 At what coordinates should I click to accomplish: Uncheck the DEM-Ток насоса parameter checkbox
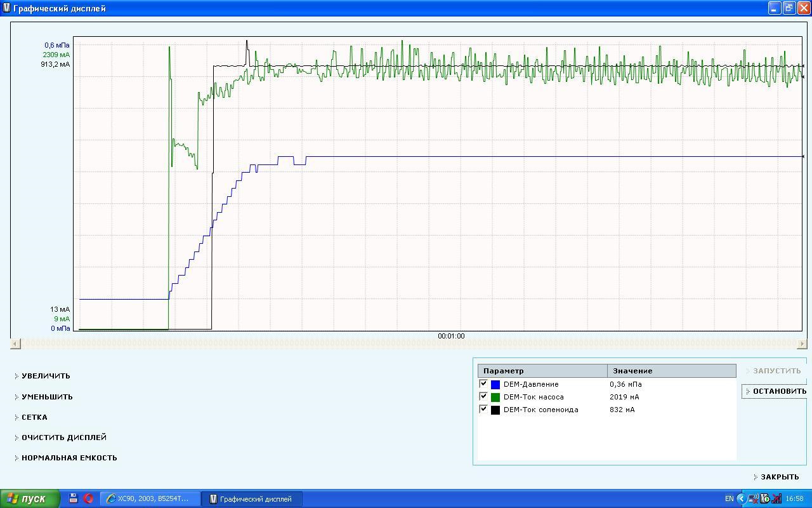483,396
